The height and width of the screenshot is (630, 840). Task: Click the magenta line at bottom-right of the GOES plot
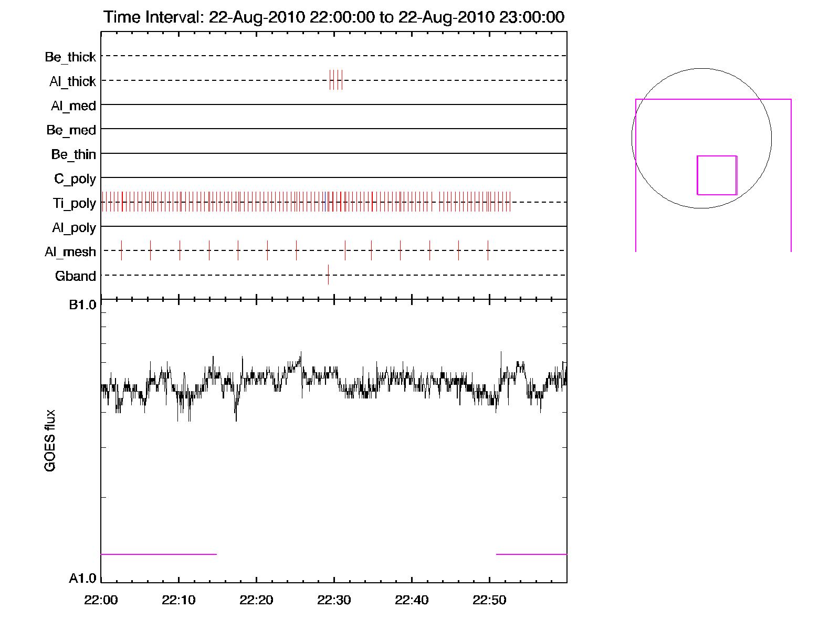click(531, 554)
